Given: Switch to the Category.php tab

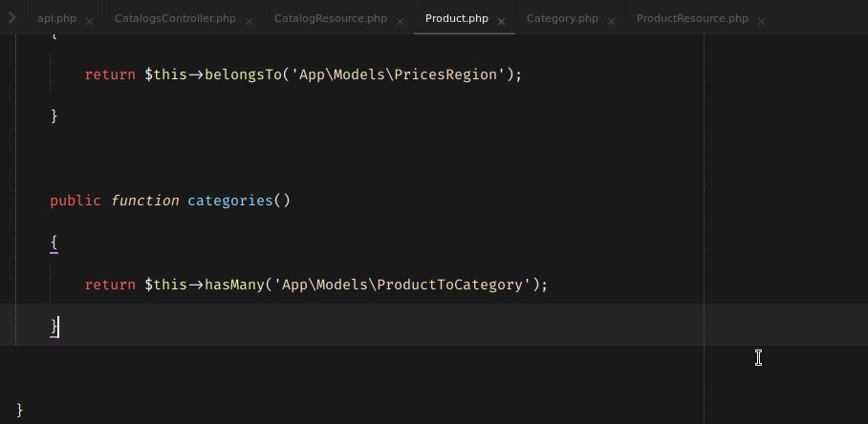Looking at the screenshot, I should (x=561, y=18).
